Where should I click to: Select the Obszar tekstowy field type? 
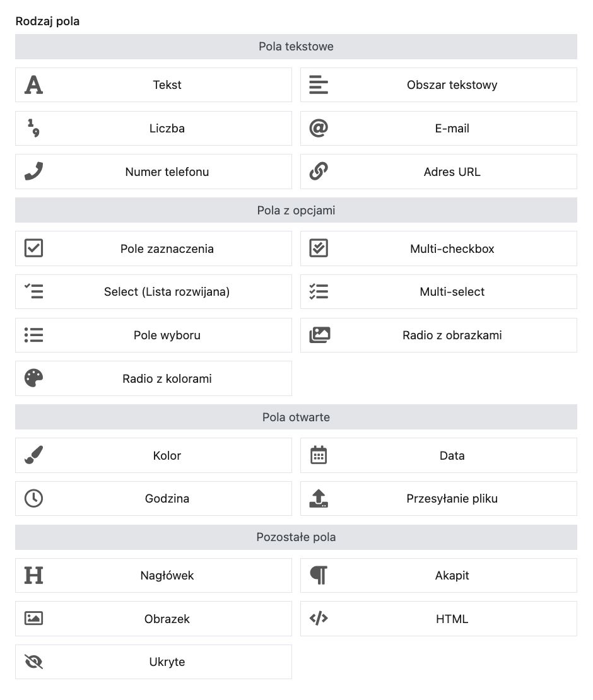tap(452, 85)
